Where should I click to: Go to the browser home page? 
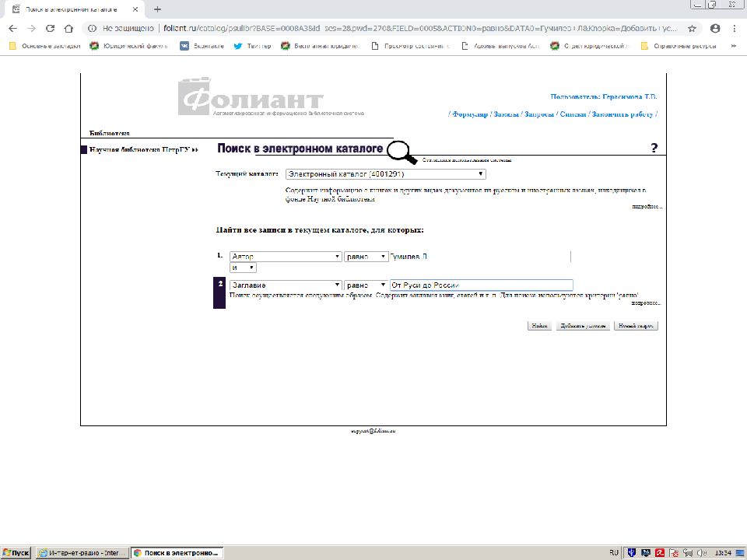68,28
